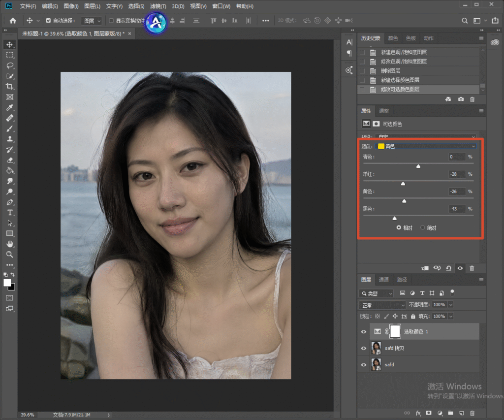Toggle the 自动选择 checkbox
The width and height of the screenshot is (504, 420).
coord(48,21)
